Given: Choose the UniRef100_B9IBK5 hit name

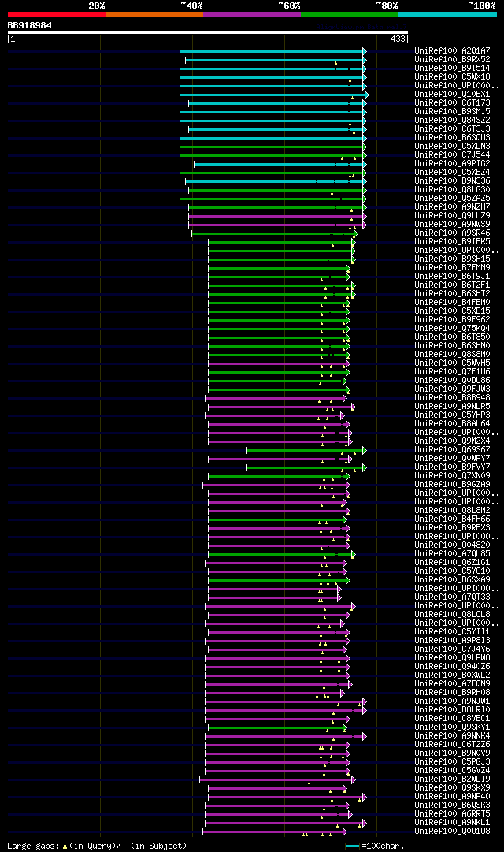Looking at the screenshot, I should (452, 242).
